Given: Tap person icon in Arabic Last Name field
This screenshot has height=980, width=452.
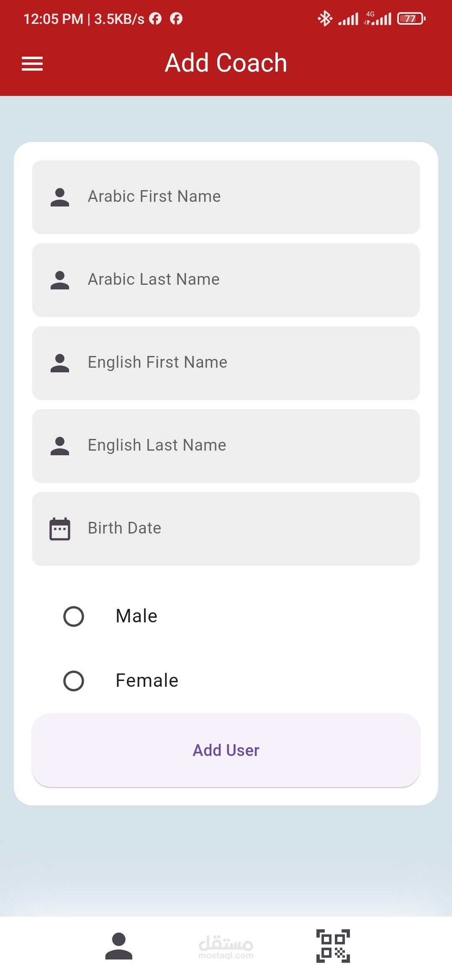Looking at the screenshot, I should click(60, 280).
